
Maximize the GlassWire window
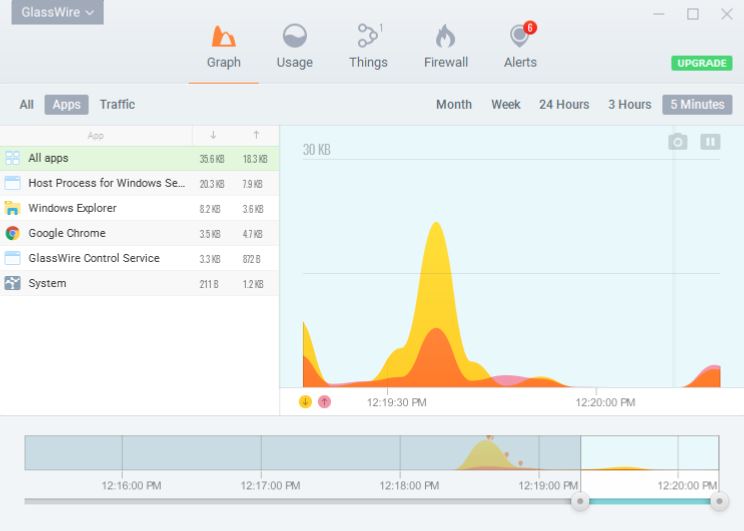coord(693,14)
